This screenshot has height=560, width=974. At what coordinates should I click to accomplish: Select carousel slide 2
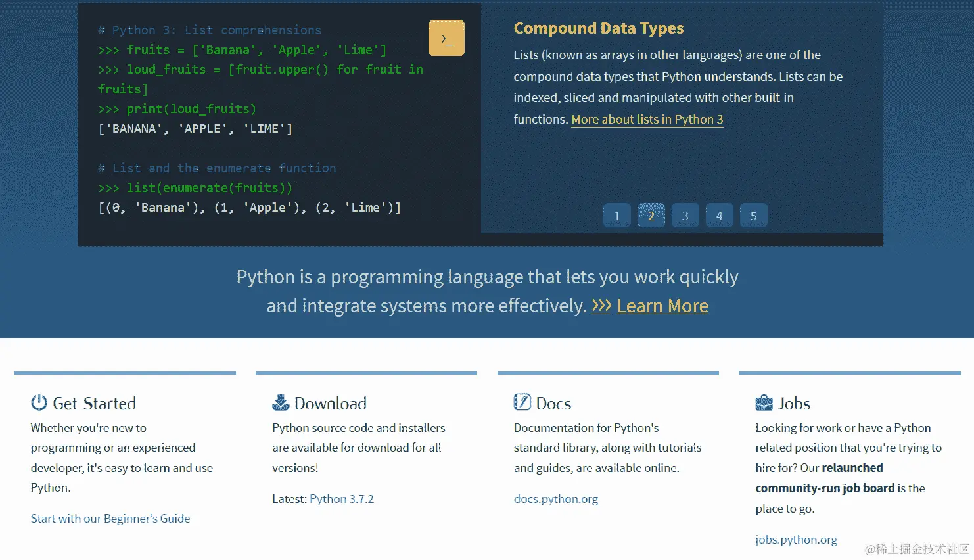point(651,216)
